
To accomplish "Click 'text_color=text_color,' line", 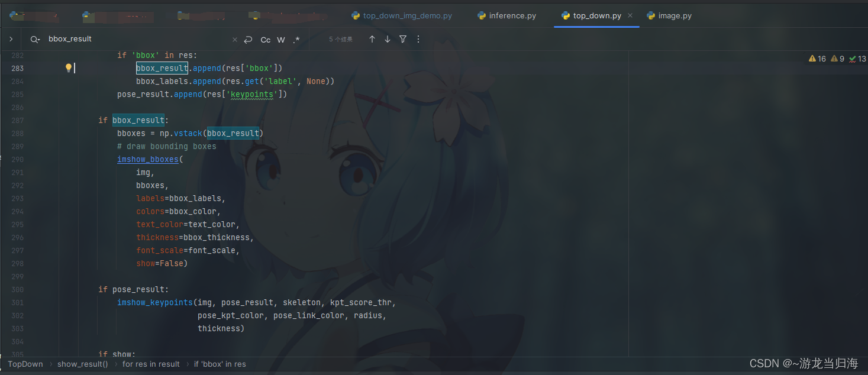I will 188,224.
